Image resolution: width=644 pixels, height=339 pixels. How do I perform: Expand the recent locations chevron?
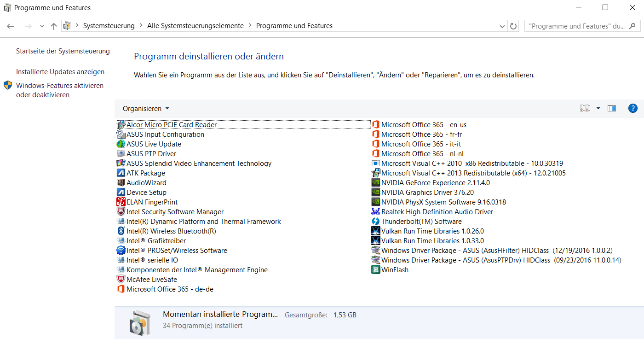[x=42, y=26]
